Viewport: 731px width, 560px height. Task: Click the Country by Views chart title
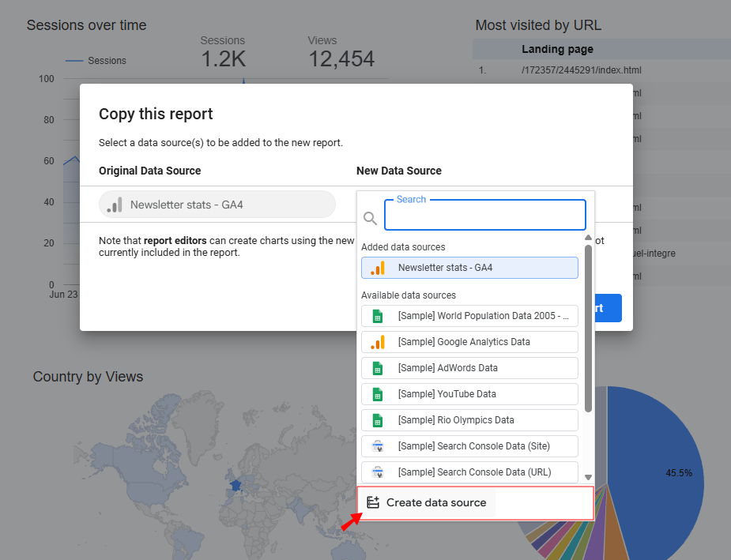pyautogui.click(x=88, y=377)
